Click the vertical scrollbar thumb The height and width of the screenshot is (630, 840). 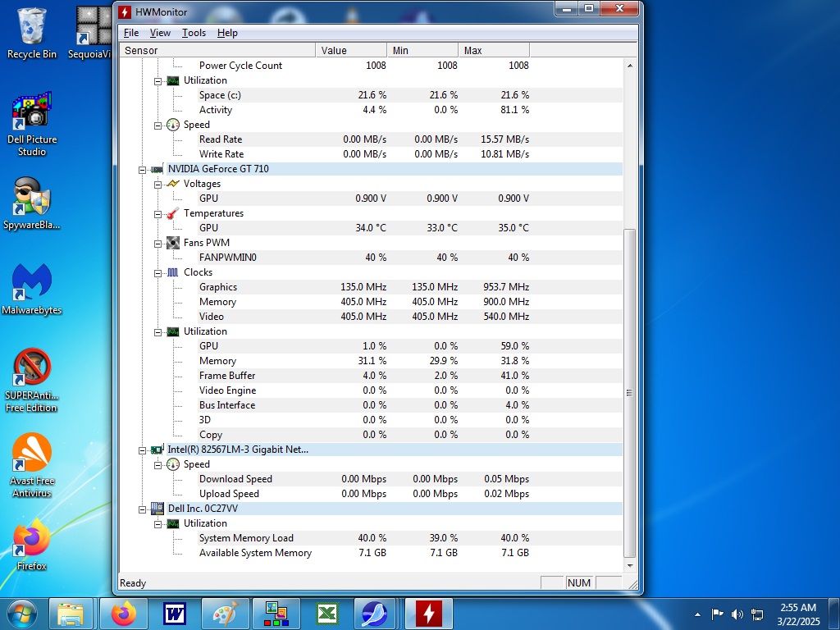(630, 393)
